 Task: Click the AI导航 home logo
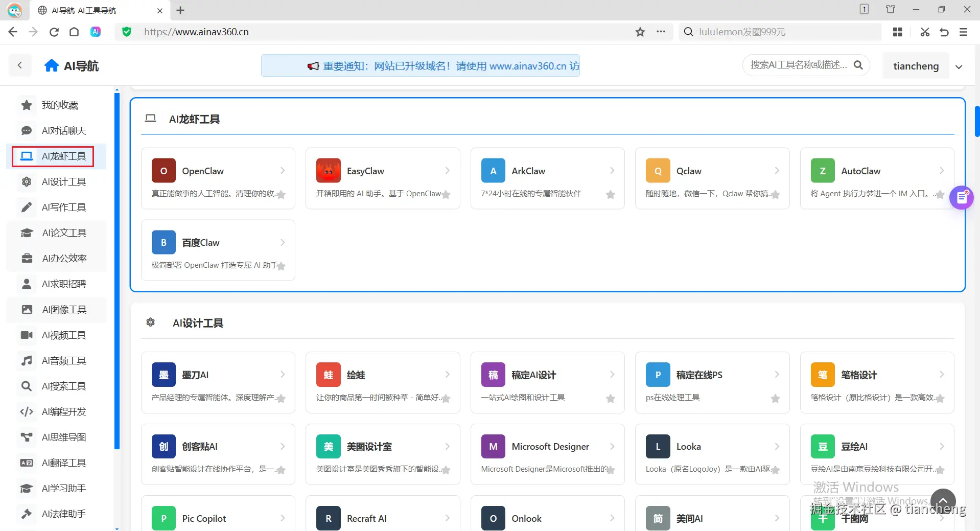[x=71, y=65]
